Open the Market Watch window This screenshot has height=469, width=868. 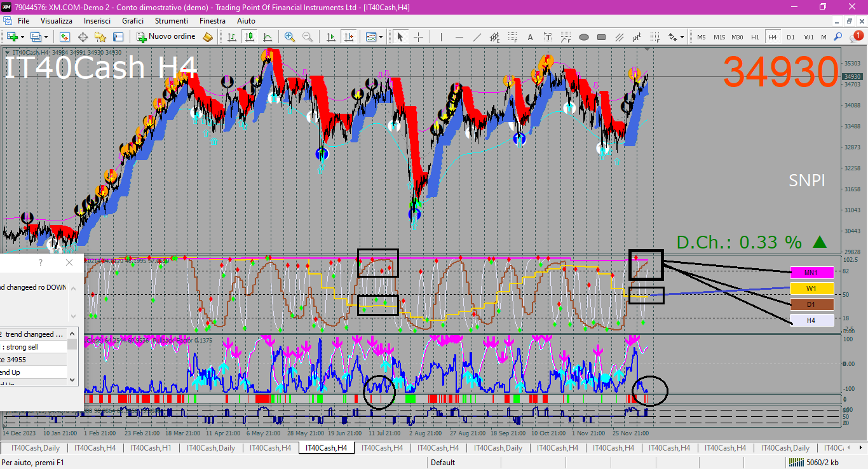pyautogui.click(x=65, y=37)
